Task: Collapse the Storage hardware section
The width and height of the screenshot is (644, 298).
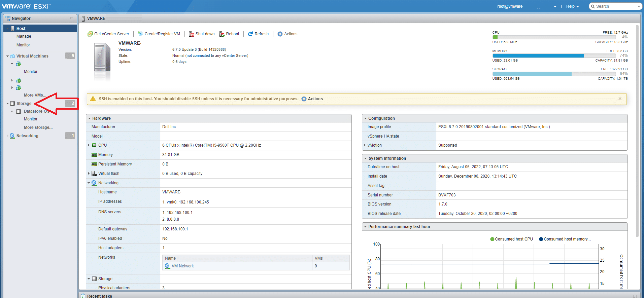Action: click(x=89, y=279)
